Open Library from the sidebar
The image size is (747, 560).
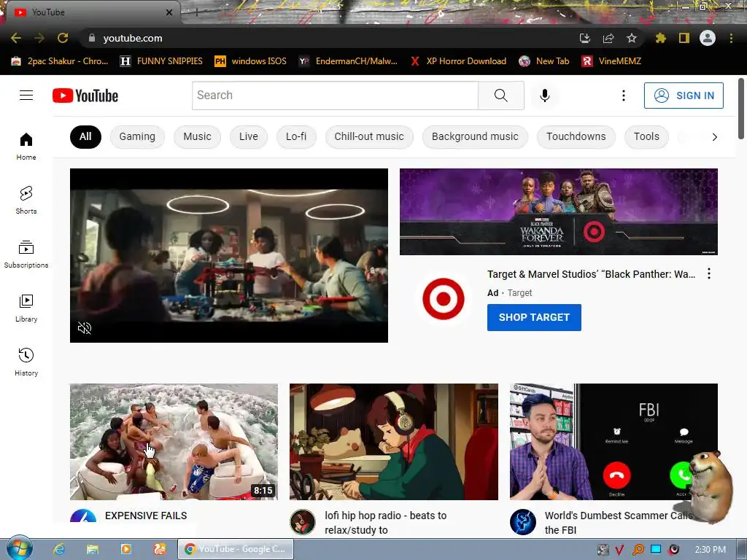point(26,308)
